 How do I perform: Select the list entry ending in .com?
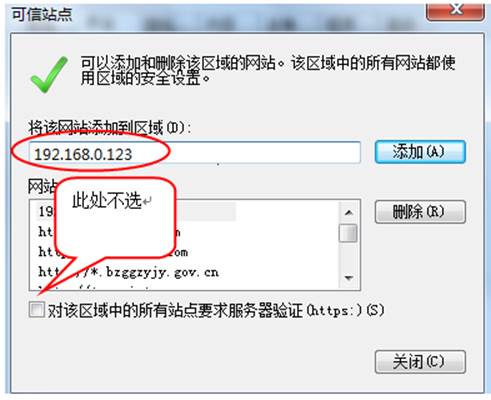[x=113, y=252]
